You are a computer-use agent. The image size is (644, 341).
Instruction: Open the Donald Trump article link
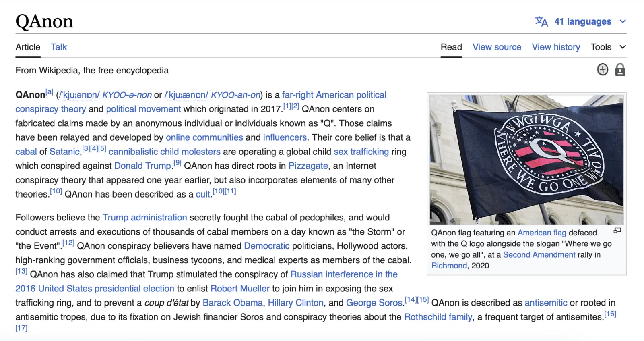pos(142,166)
